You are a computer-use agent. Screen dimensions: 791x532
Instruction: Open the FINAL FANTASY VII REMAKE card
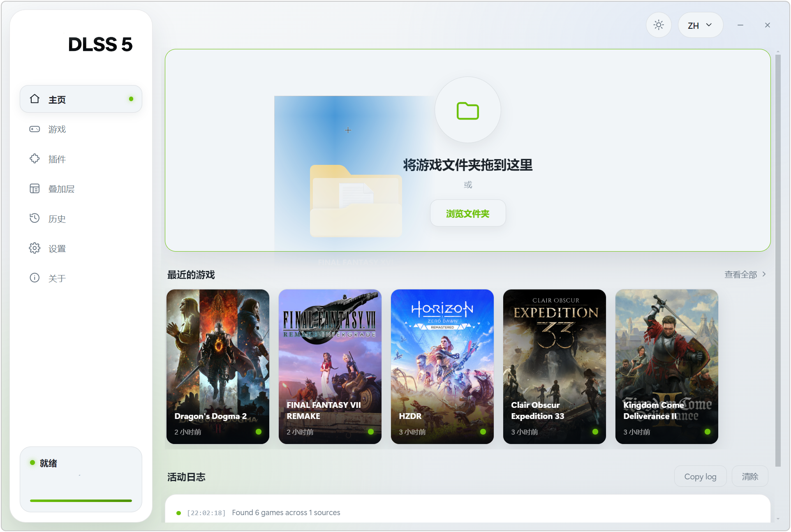[330, 367]
